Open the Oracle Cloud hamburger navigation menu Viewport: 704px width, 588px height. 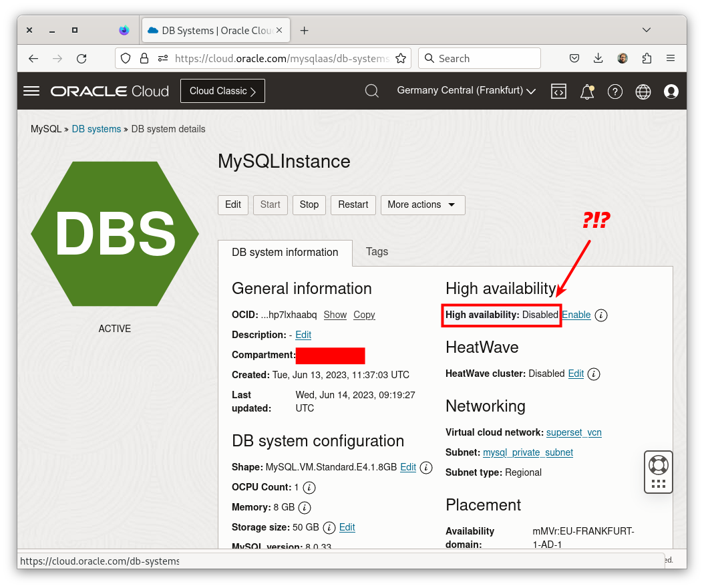31,91
